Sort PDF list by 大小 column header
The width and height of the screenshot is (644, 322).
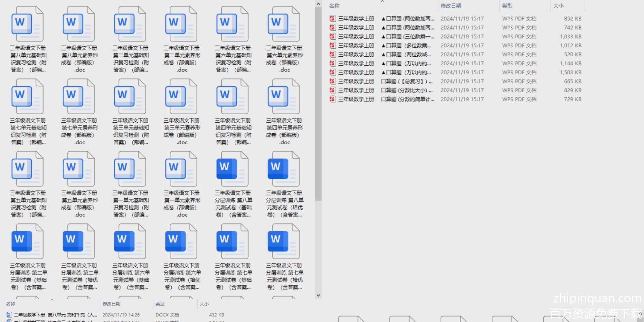click(558, 6)
